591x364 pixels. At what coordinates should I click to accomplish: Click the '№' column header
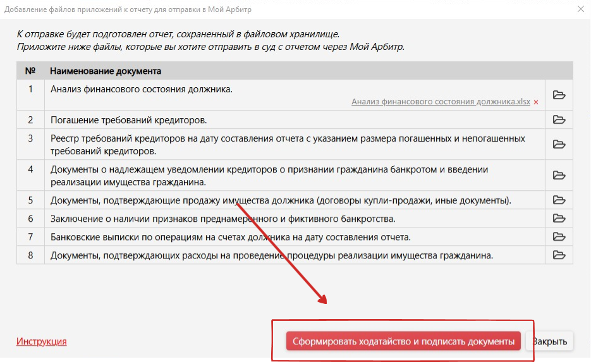30,71
